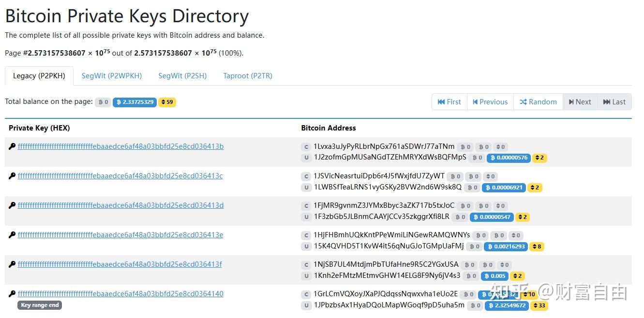Click key icon beside private key ending 413b
The width and height of the screenshot is (644, 318).
[12, 146]
